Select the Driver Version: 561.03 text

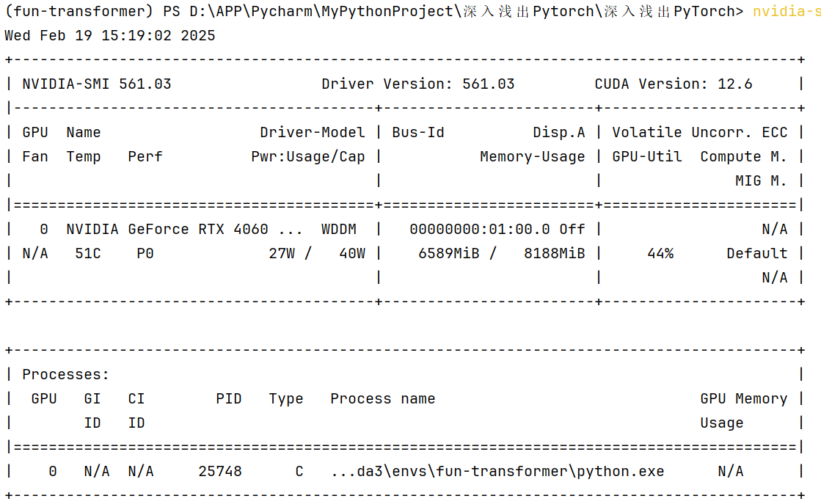(418, 84)
